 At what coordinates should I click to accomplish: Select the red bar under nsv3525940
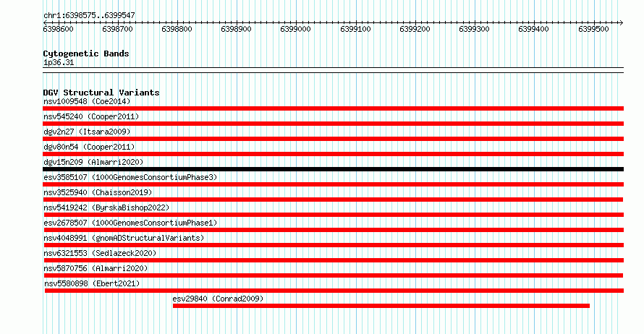point(333,200)
